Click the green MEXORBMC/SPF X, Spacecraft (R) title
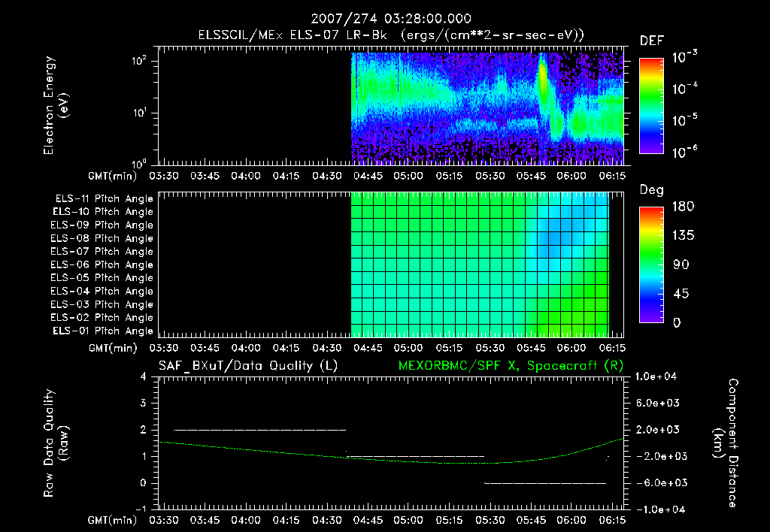 click(x=511, y=366)
